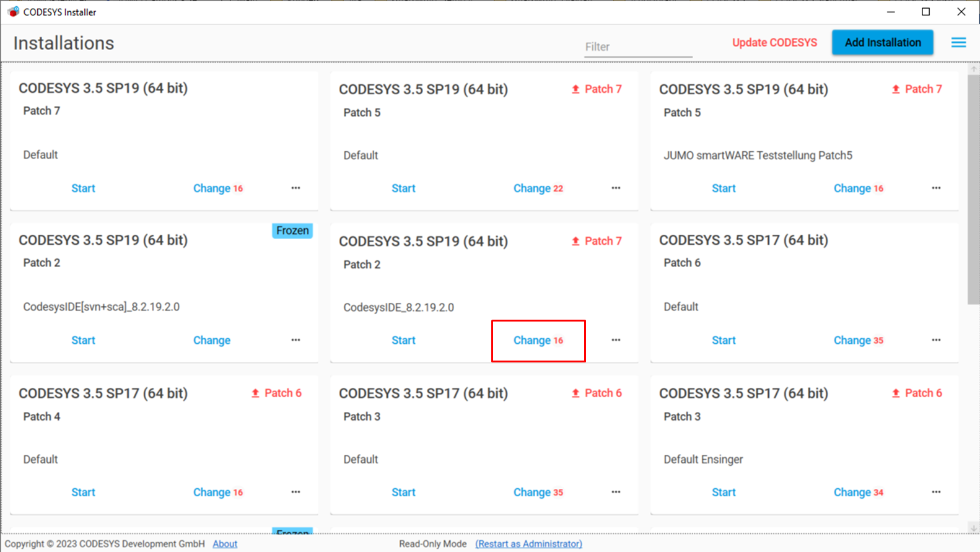The width and height of the screenshot is (980, 552).
Task: Click the Add Installation button
Action: tap(882, 43)
